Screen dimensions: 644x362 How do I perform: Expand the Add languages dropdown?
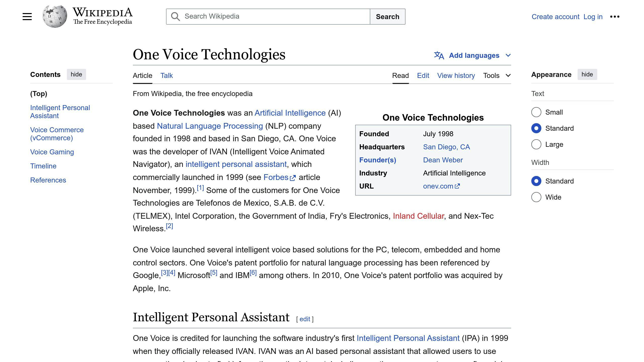[472, 55]
